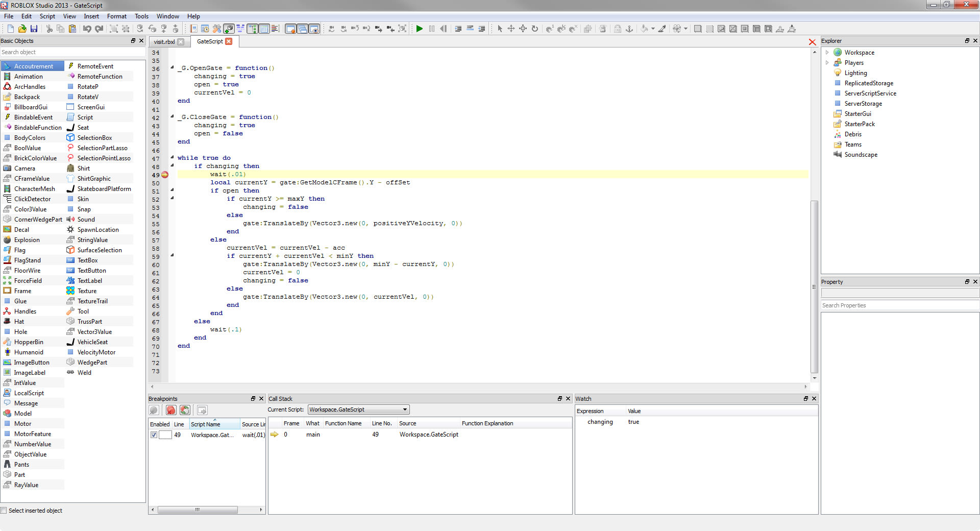Click the Open folder icon

tap(22, 29)
